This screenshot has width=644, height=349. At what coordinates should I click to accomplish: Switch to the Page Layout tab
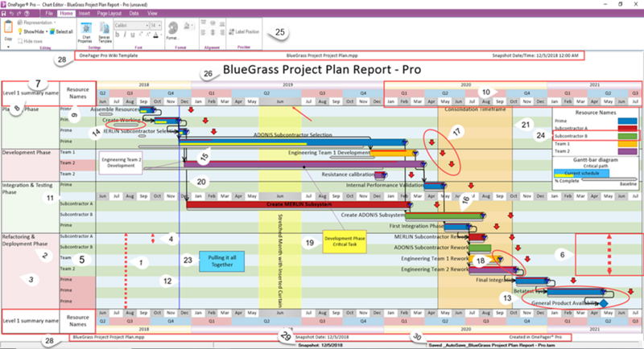(x=109, y=14)
